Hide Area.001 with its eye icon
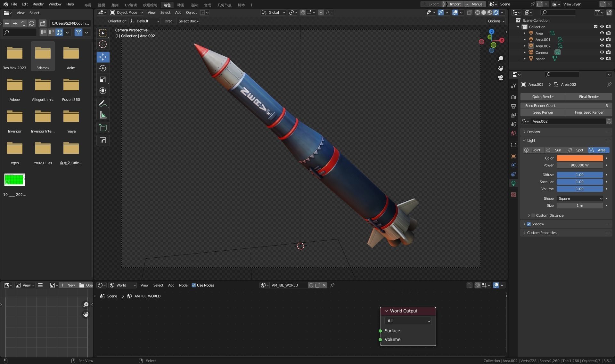The height and width of the screenshot is (364, 615). tap(602, 39)
